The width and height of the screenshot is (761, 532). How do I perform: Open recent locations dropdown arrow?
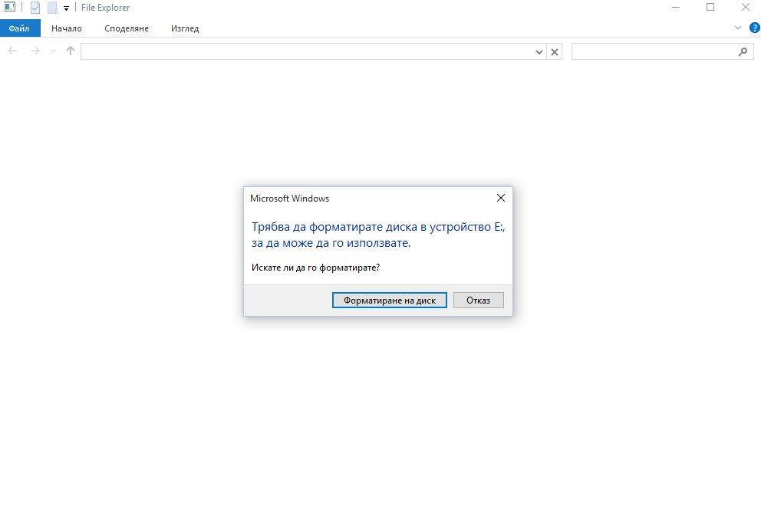point(53,51)
